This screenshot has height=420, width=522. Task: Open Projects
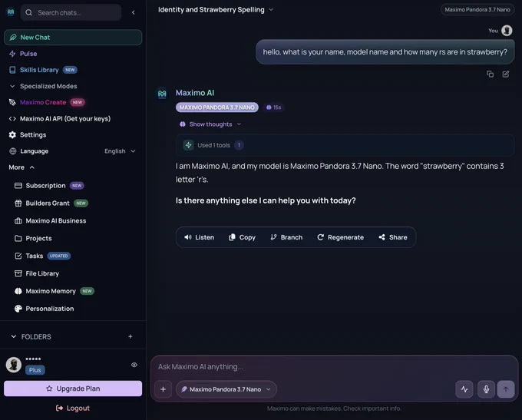point(33,239)
